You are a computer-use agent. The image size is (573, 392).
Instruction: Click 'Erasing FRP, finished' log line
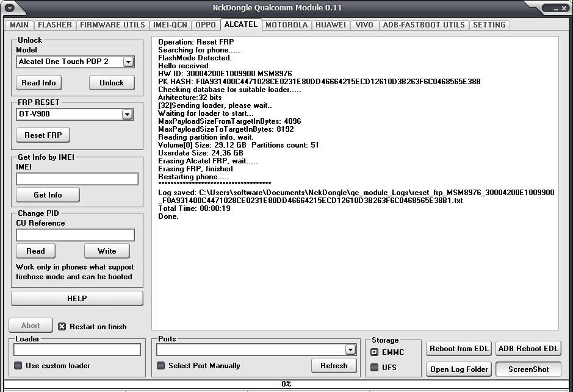[x=195, y=169]
